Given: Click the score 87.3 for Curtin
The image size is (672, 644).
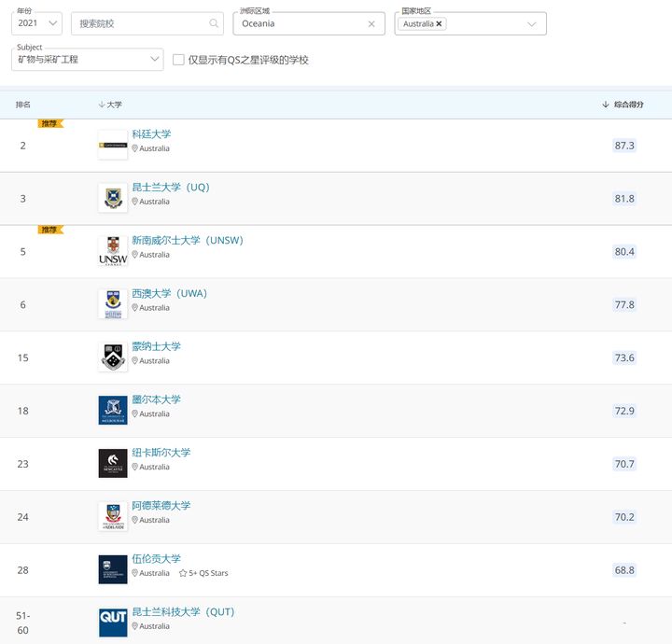Looking at the screenshot, I should point(624,146).
